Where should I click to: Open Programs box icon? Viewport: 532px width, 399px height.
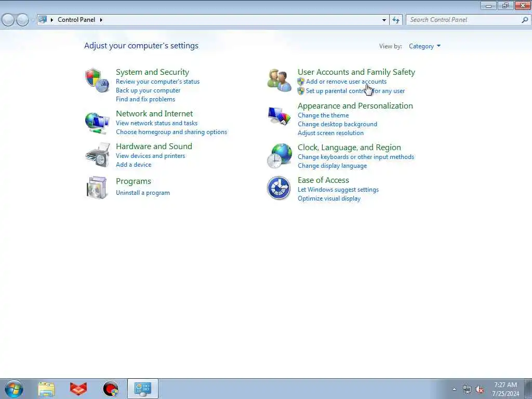tap(97, 187)
